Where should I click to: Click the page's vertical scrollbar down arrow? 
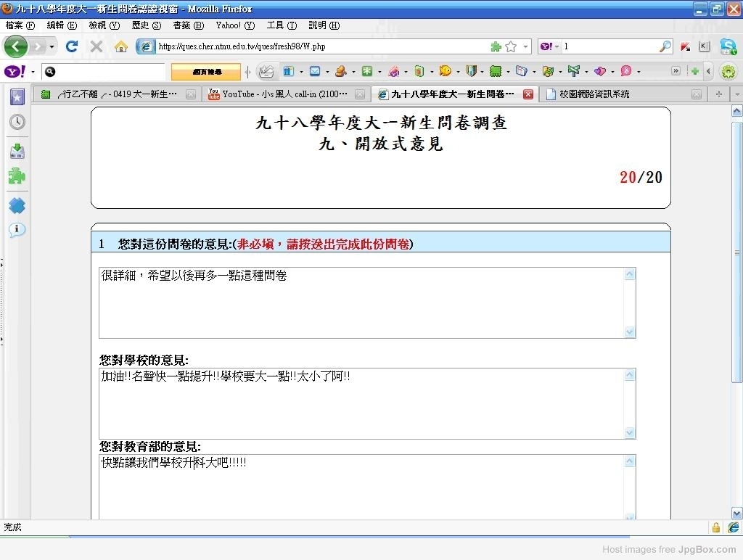(x=737, y=513)
